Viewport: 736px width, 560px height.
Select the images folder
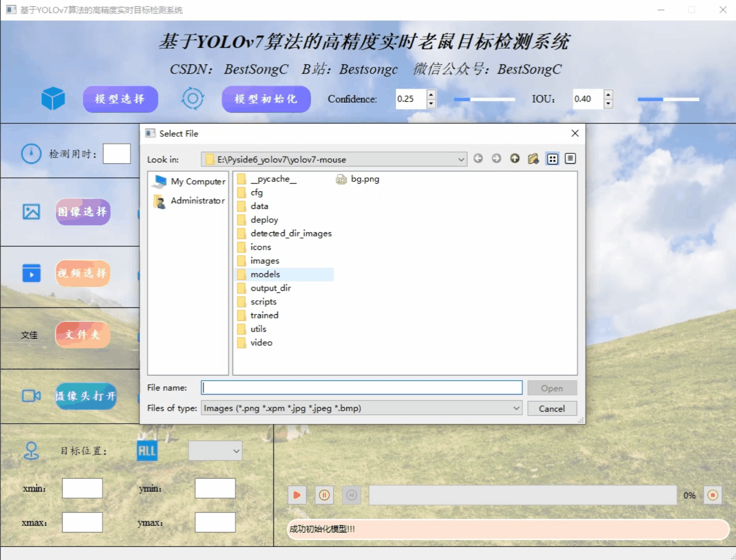click(258, 261)
